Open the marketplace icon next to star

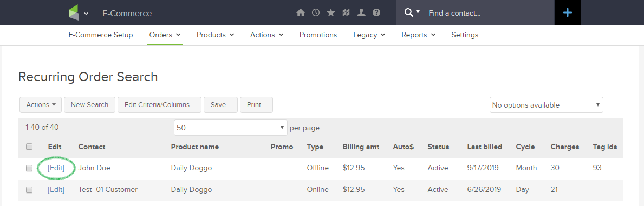(346, 13)
